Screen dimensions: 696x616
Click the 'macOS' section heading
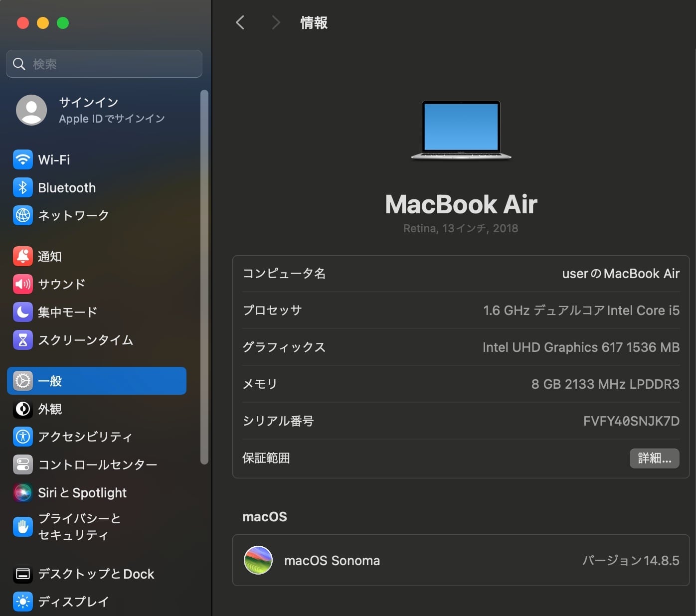coord(265,517)
